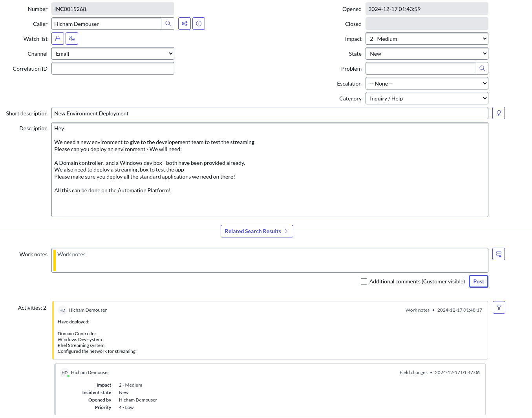The width and height of the screenshot is (532, 418).
Task: Click the Short description suggestion lightbulb icon
Action: 499,113
